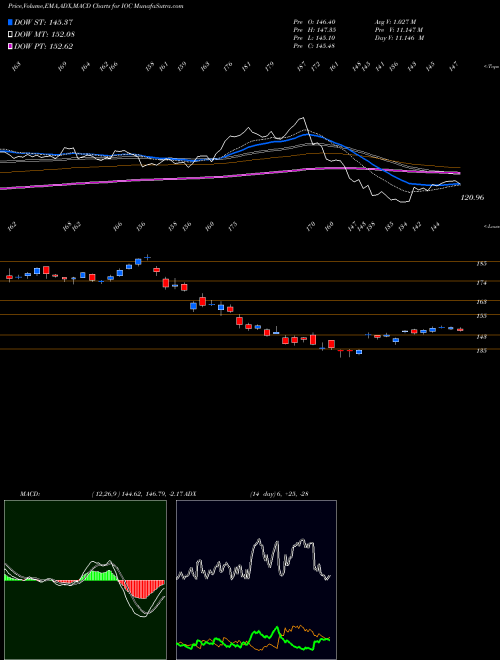Click the 'DOW MT: 152.08' legend text

(45, 35)
